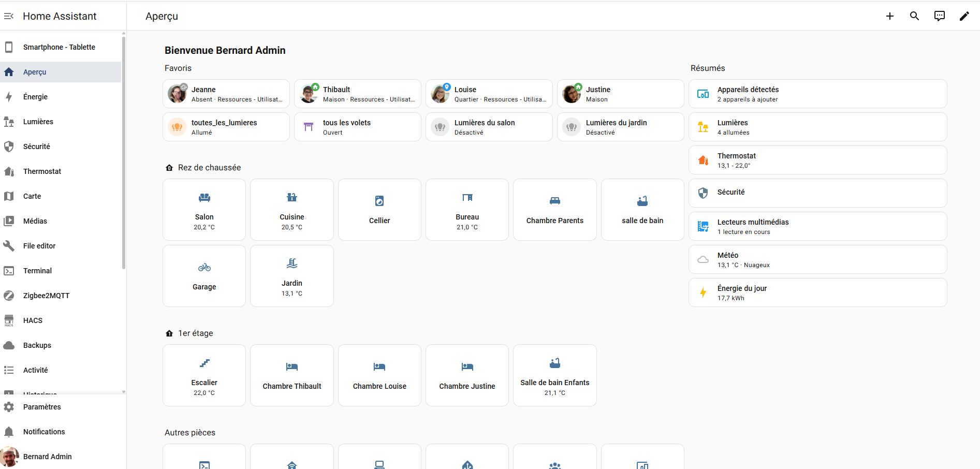Open the tous les volets cover tile
This screenshot has width=980, height=469.
click(x=357, y=127)
